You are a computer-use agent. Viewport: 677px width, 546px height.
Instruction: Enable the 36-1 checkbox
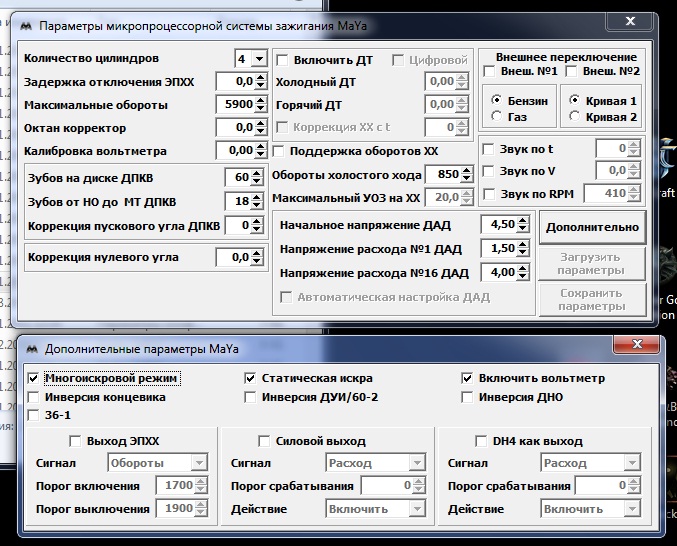tap(33, 415)
